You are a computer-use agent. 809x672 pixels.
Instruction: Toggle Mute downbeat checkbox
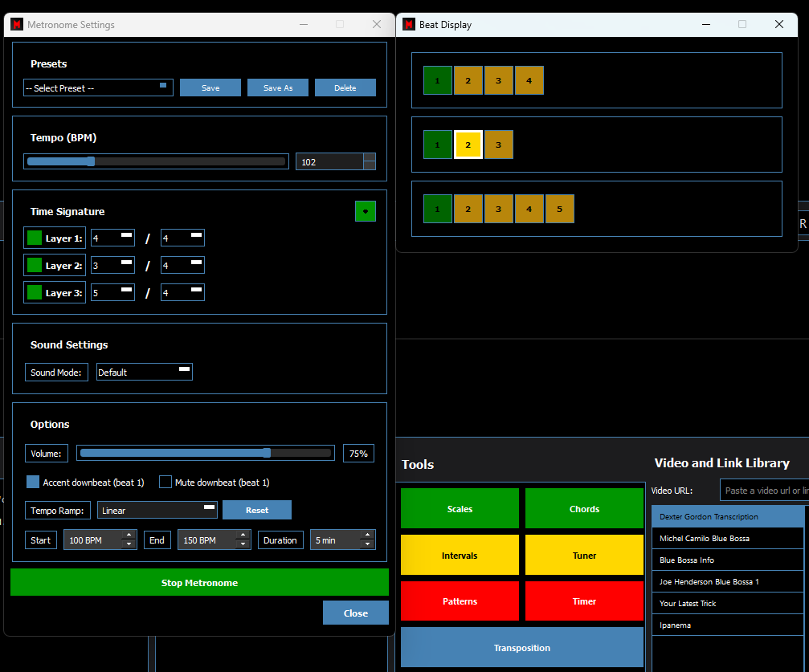pos(165,482)
